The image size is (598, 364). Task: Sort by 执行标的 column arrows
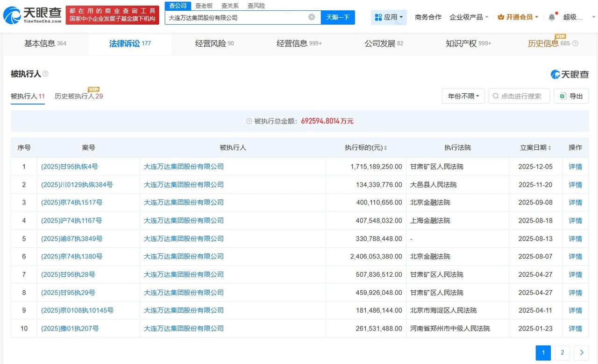point(385,148)
